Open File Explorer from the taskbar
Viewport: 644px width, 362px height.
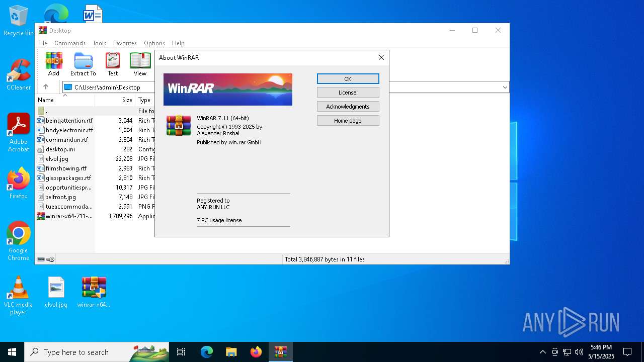point(231,352)
